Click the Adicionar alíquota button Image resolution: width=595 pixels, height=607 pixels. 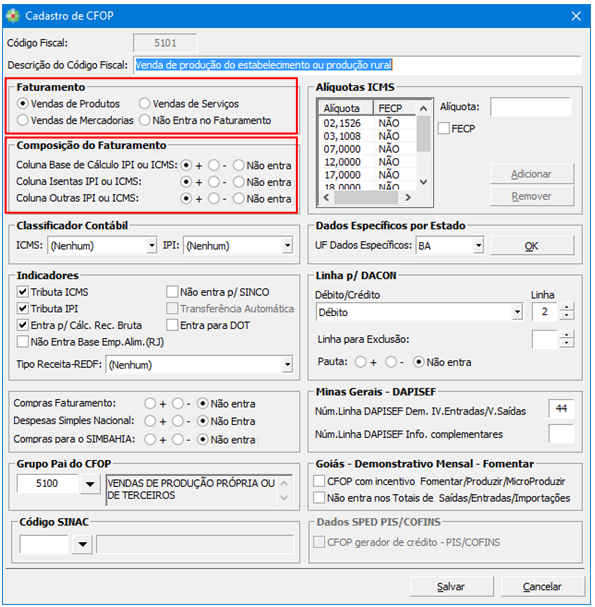coord(532,174)
